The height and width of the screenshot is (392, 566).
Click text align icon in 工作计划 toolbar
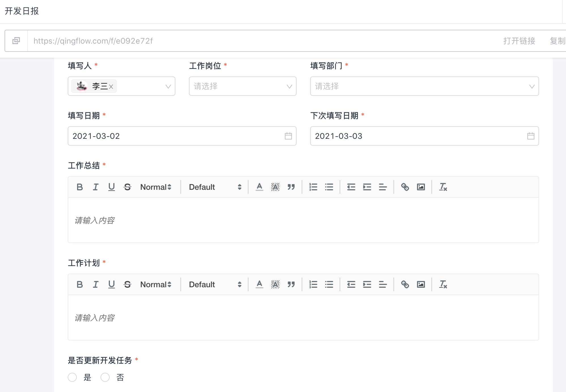(x=383, y=284)
